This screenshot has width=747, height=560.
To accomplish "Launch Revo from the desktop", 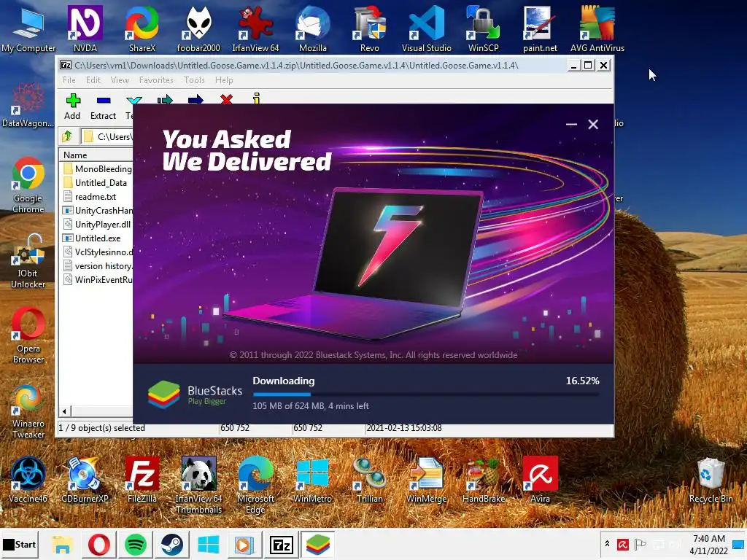I will 370,28.
